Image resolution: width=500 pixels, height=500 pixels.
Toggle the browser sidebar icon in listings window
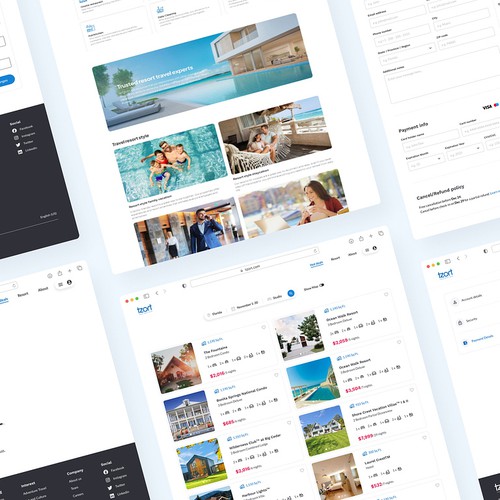click(x=146, y=296)
